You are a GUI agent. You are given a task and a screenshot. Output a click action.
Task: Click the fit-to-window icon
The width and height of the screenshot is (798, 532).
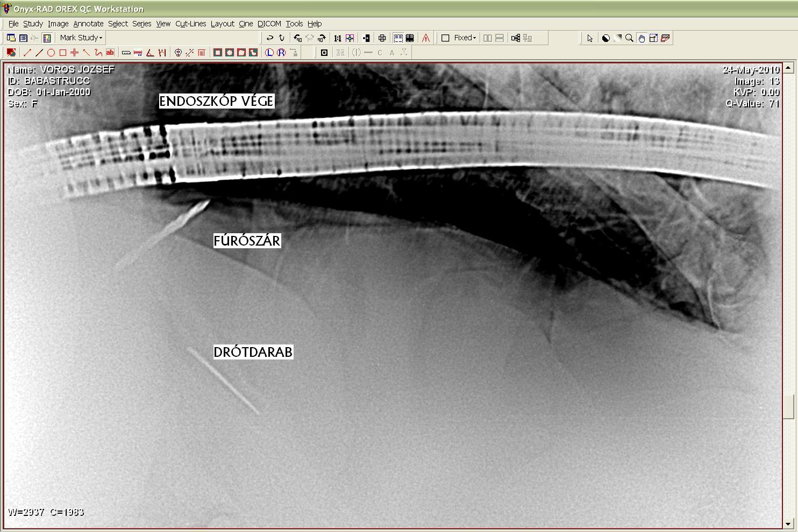point(350,38)
